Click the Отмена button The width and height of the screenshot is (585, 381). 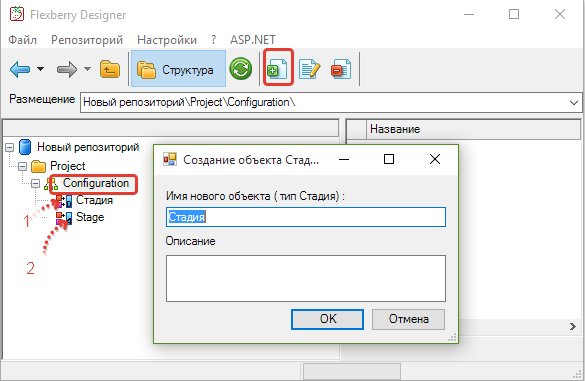coord(409,319)
